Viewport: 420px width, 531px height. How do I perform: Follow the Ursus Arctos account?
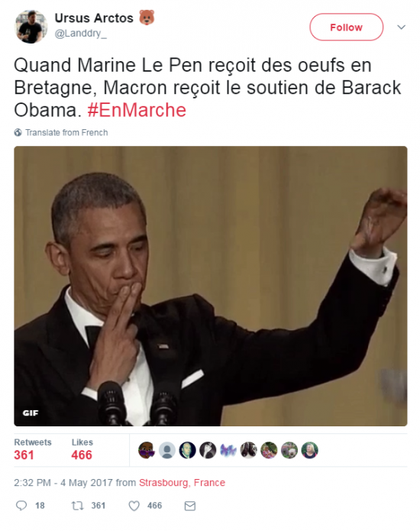346,27
